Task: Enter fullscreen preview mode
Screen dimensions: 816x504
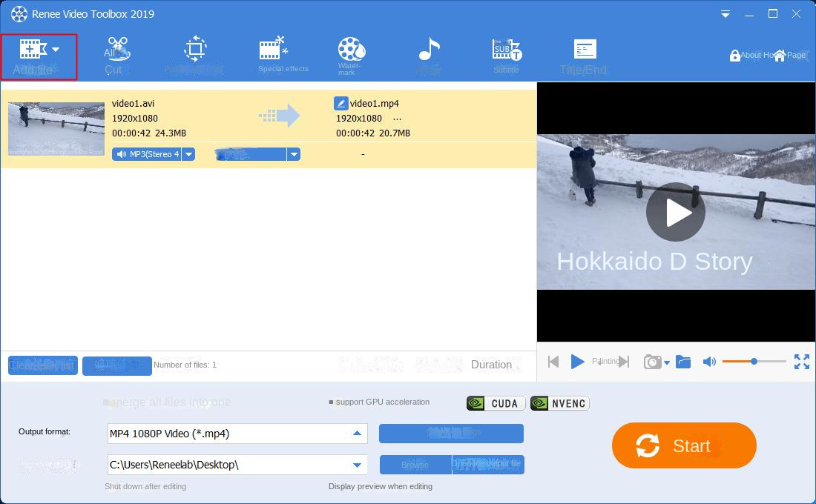Action: pyautogui.click(x=801, y=362)
